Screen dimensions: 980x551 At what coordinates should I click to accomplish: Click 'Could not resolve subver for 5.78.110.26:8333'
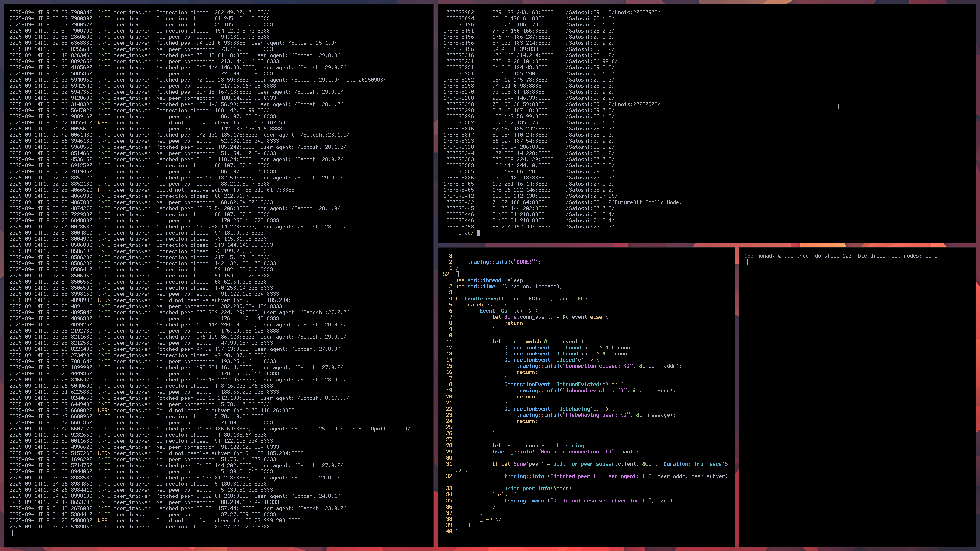[225, 410]
